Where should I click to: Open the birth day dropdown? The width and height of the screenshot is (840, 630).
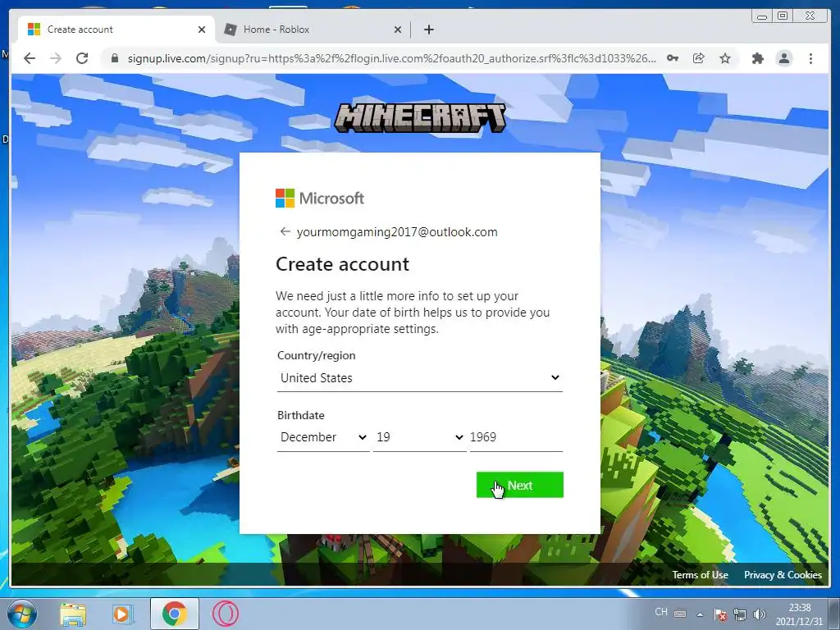419,437
